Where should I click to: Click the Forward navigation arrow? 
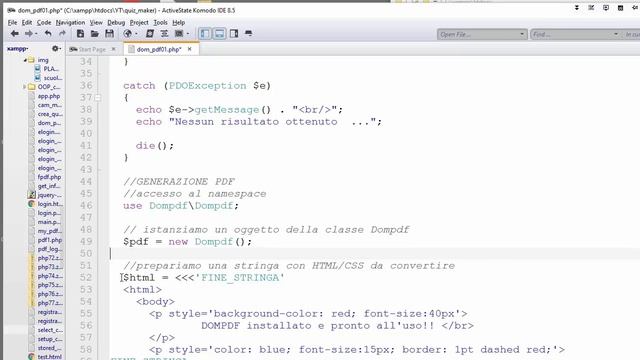point(28,34)
